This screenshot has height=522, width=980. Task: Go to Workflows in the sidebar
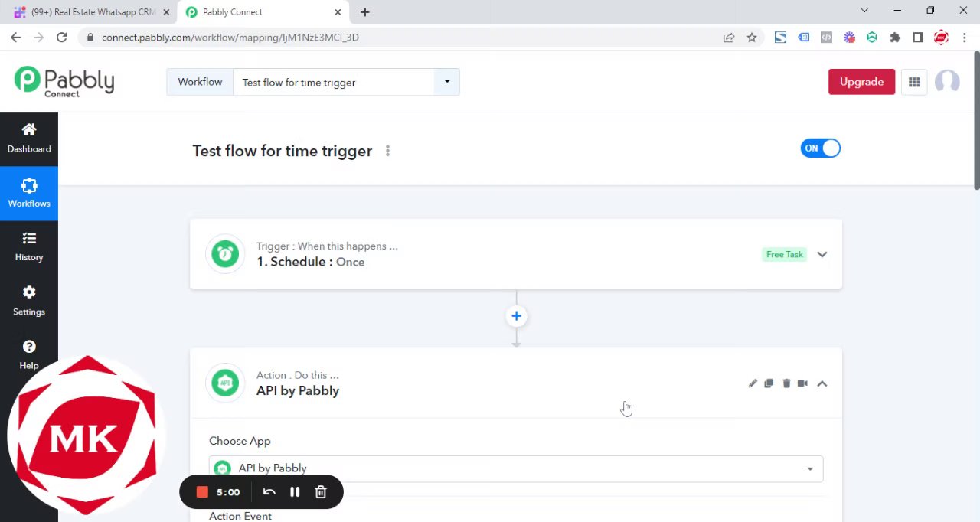[x=29, y=193]
